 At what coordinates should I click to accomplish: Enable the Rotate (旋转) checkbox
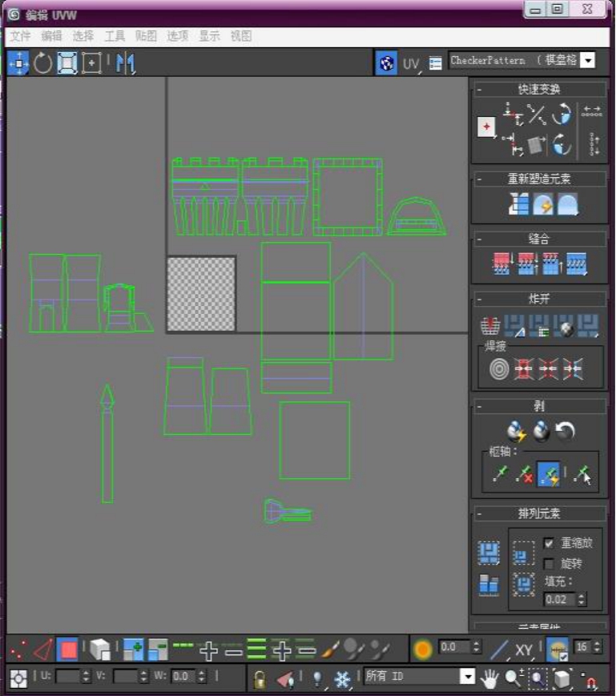point(549,564)
